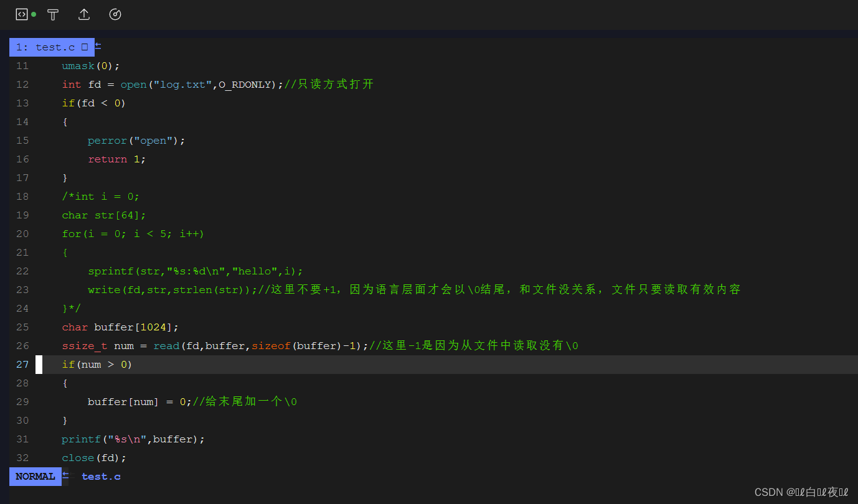Click line number 22

pyautogui.click(x=22, y=271)
